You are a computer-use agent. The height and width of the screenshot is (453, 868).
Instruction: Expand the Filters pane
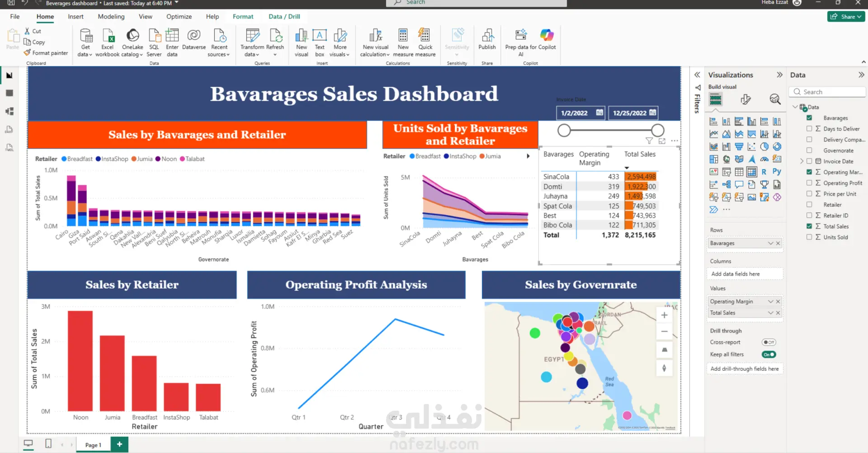[x=697, y=75]
